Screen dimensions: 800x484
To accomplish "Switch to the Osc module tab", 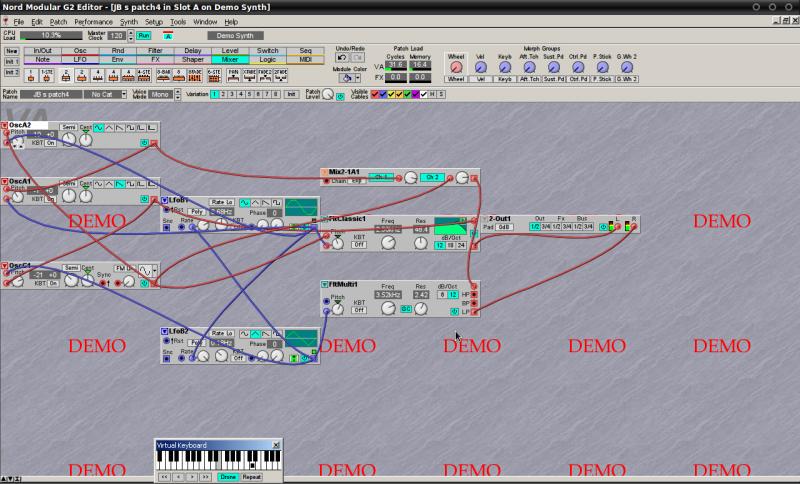I will [80, 51].
